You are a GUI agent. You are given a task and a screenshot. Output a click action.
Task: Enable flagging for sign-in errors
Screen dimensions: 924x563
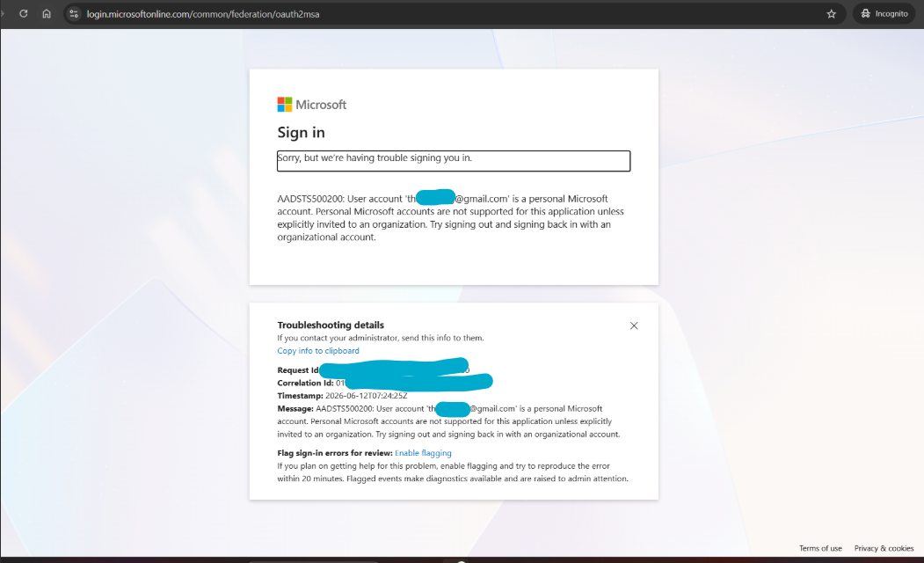pyautogui.click(x=423, y=453)
